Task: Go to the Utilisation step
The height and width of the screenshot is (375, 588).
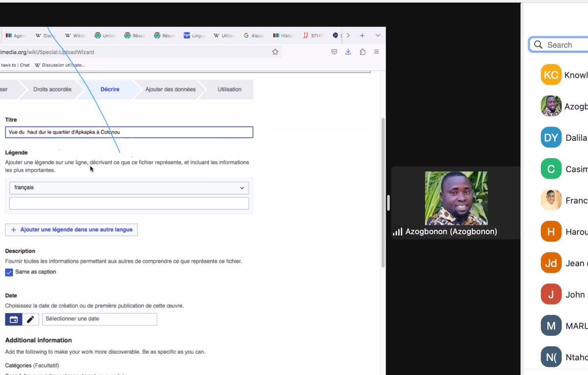Action: point(229,90)
